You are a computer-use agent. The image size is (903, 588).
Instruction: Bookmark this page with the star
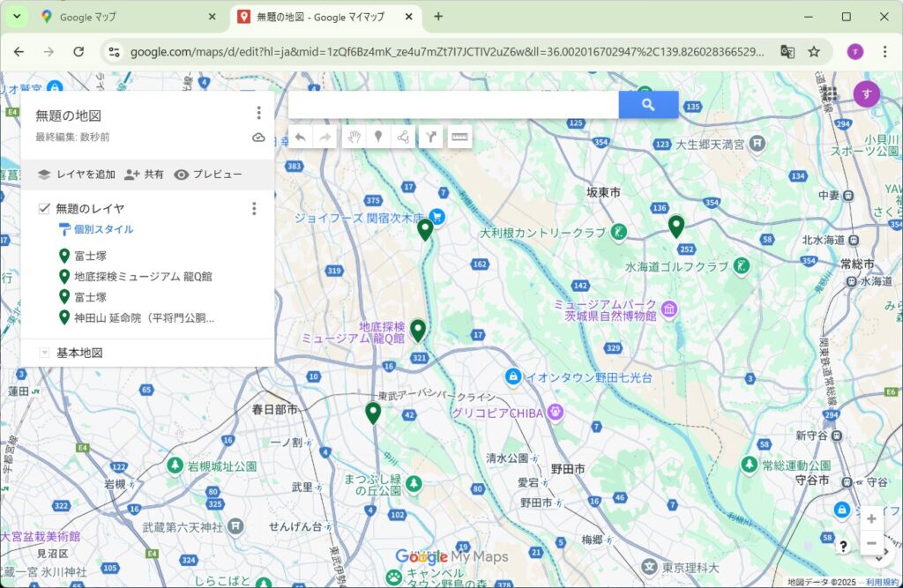tap(814, 52)
